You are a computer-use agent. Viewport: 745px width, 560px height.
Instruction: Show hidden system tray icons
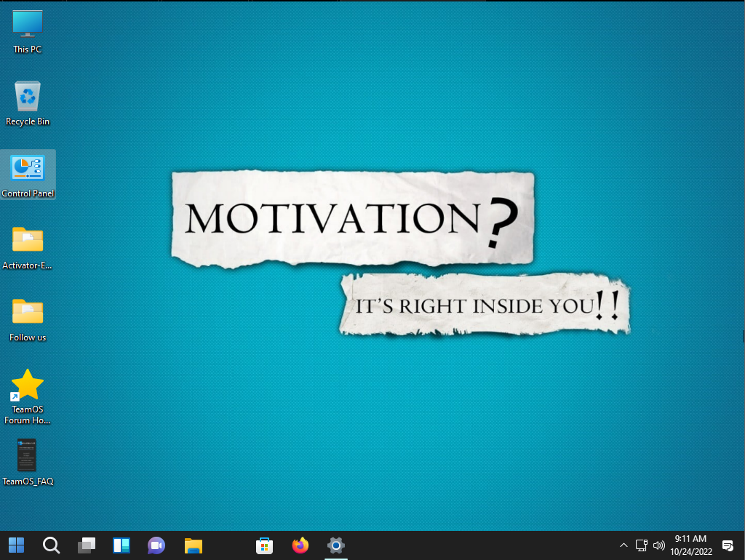coord(624,545)
